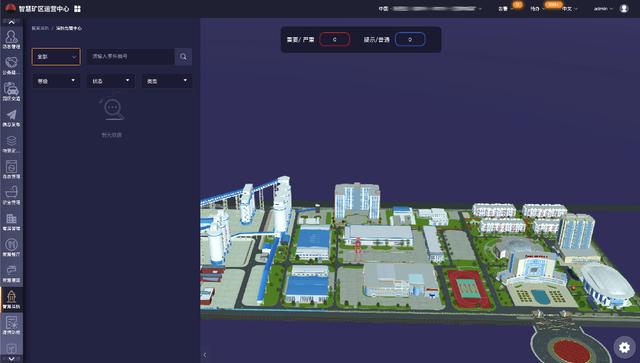Open the first filter dropdown under search
Viewport: 640px width, 363px height.
(x=56, y=81)
